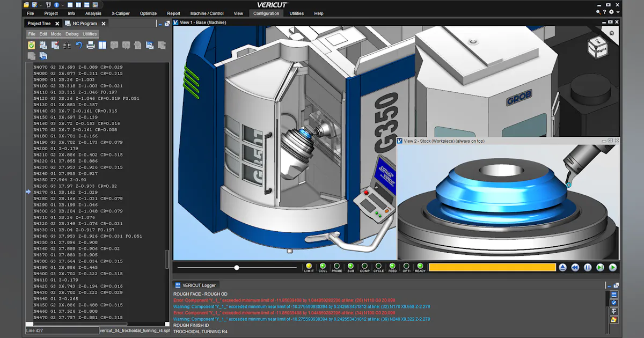Click the single step button
Image resolution: width=644 pixels, height=338 pixels.
coord(600,267)
